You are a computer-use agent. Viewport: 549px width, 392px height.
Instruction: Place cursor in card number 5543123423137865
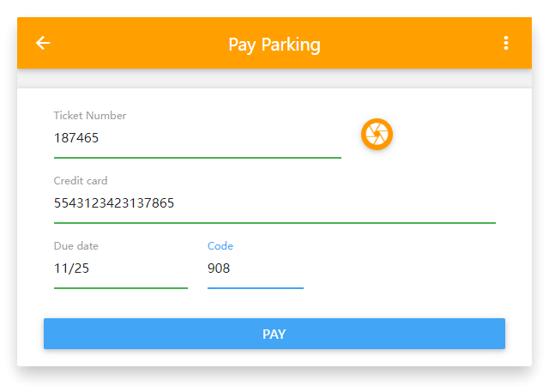point(114,203)
